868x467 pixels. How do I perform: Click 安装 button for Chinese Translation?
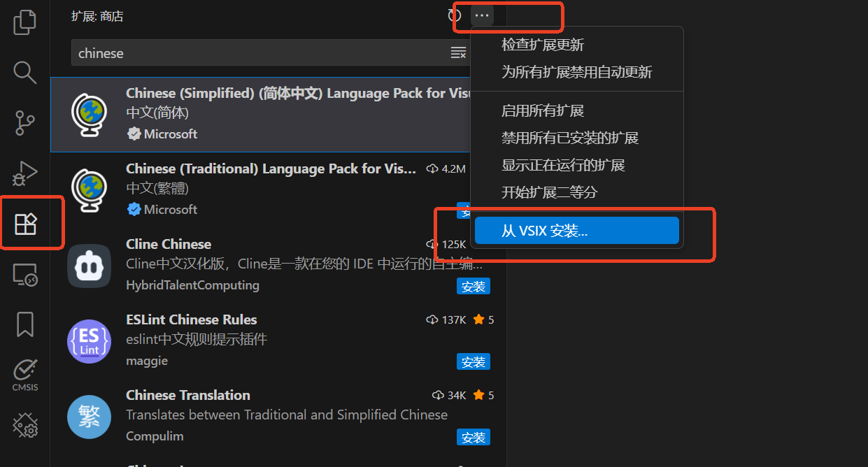pyautogui.click(x=474, y=437)
